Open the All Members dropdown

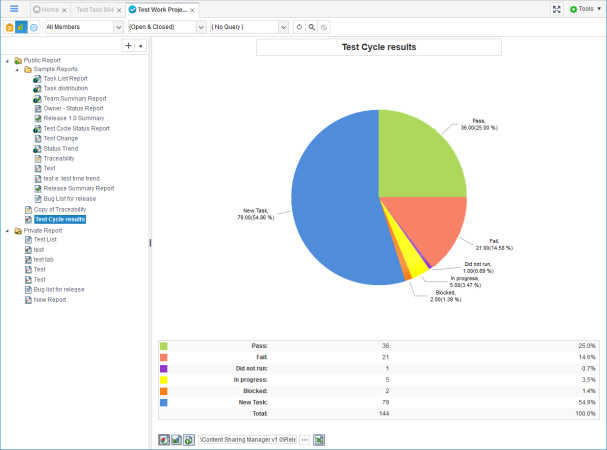tap(84, 27)
